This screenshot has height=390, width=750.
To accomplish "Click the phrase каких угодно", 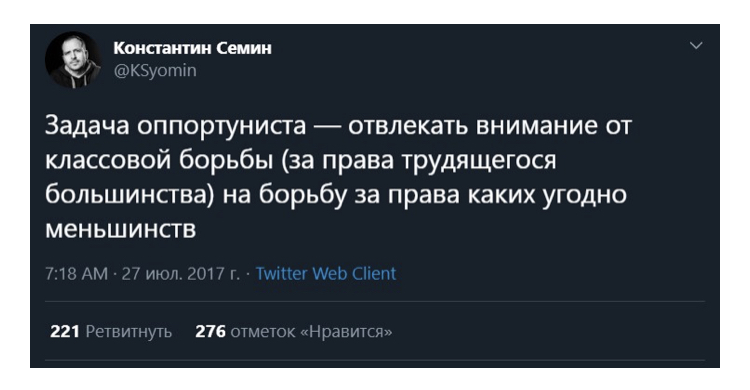I will coord(547,196).
